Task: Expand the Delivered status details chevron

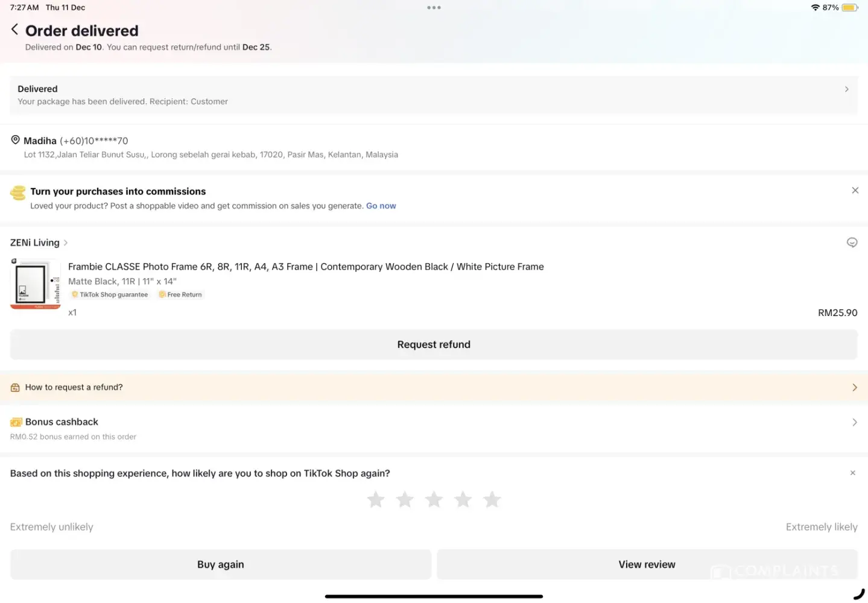Action: (x=846, y=89)
